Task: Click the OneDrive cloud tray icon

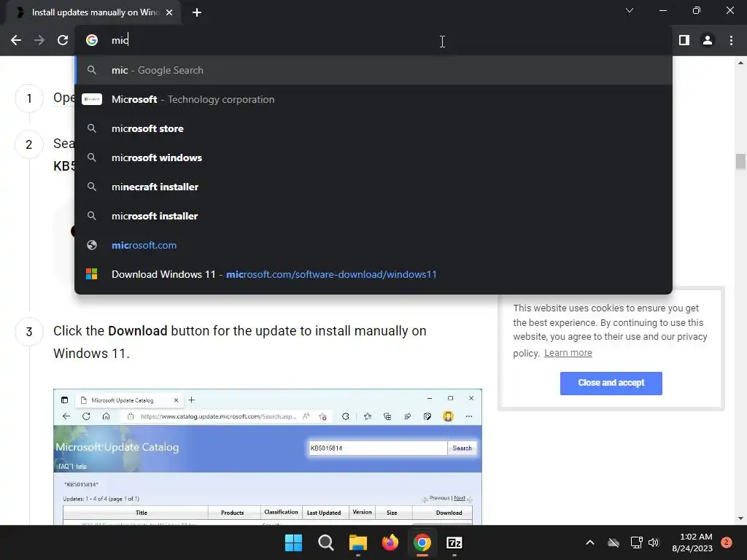Action: point(614,542)
